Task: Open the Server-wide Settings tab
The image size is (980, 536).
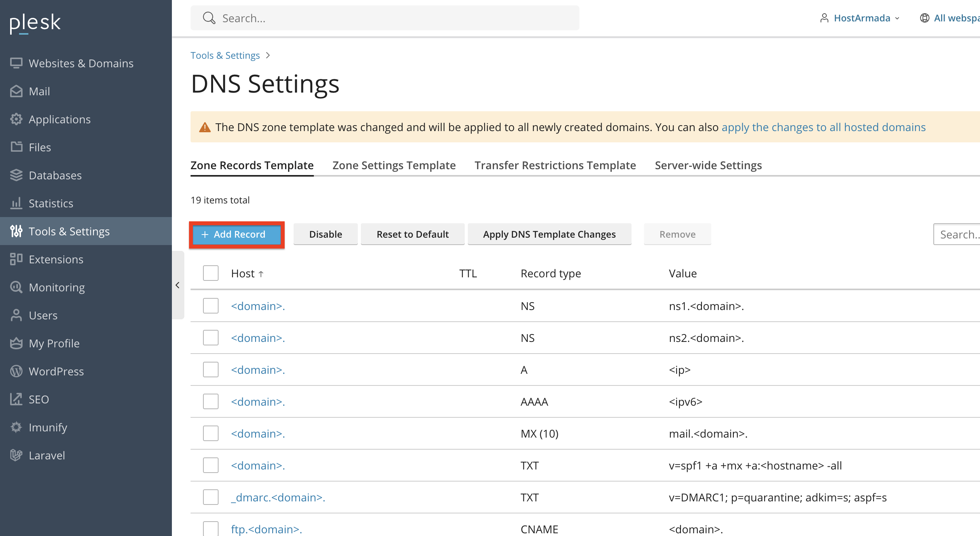Action: 708,165
